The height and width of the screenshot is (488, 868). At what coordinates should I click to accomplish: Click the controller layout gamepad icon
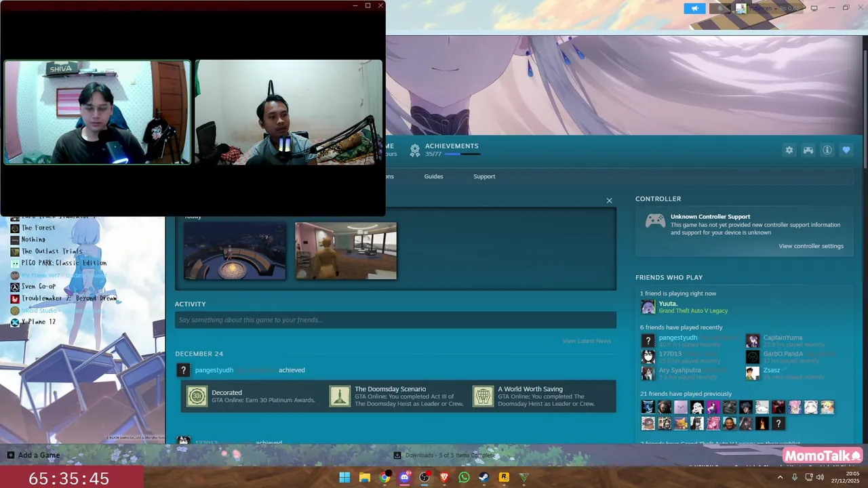tap(808, 150)
